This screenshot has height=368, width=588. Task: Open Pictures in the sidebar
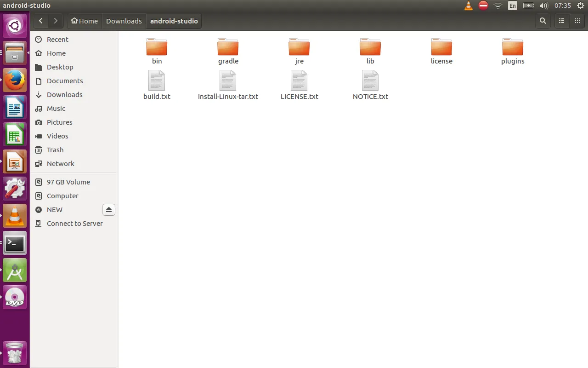click(x=73, y=122)
